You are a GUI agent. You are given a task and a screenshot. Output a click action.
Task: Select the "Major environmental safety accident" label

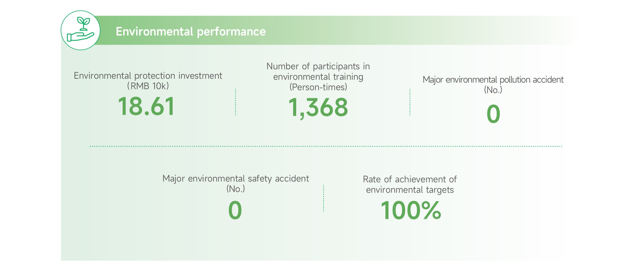(236, 179)
